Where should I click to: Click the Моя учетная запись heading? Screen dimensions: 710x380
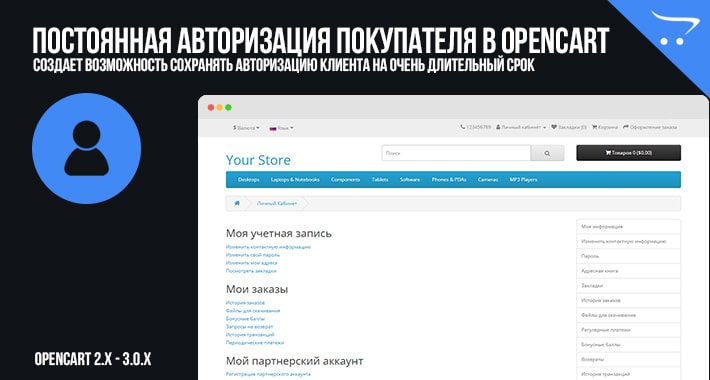coord(278,234)
